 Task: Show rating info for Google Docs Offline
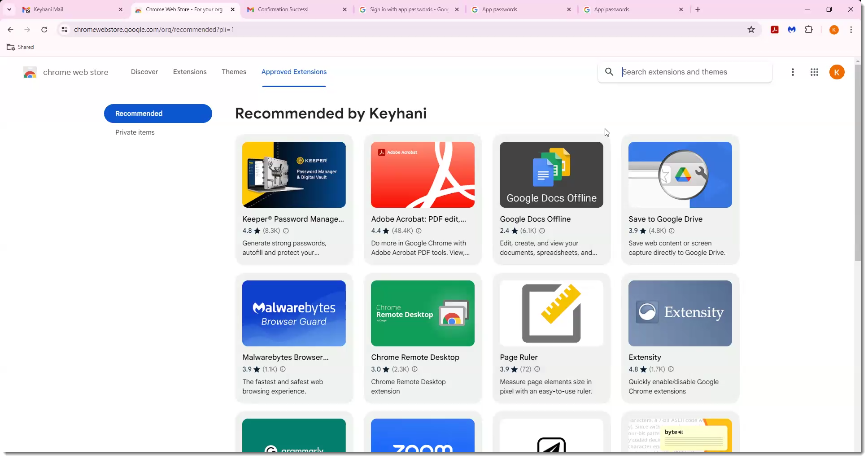(x=542, y=231)
